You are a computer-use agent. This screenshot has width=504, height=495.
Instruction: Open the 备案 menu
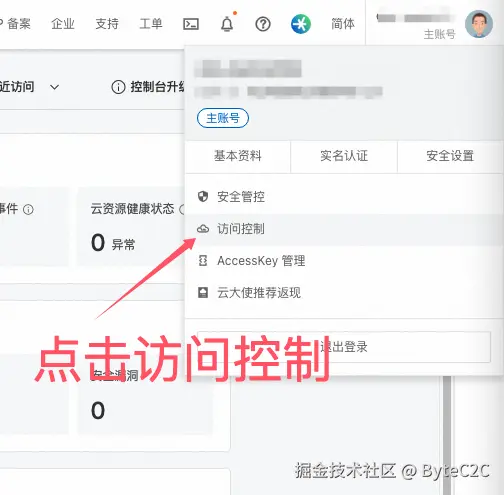19,24
